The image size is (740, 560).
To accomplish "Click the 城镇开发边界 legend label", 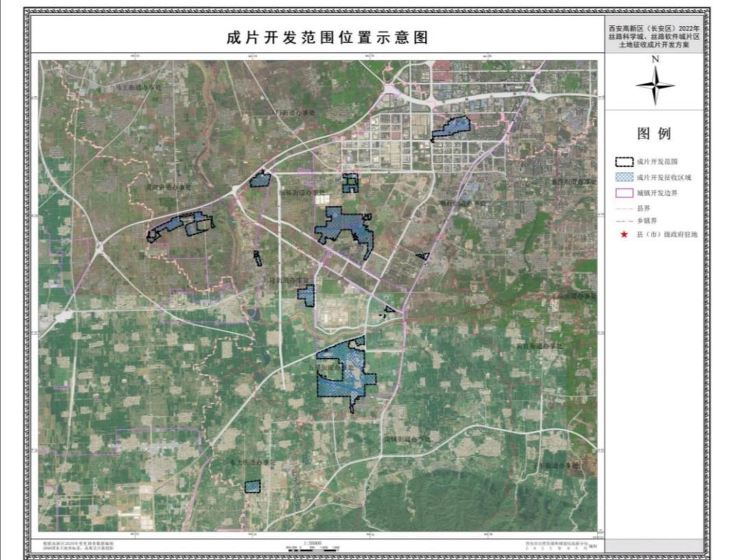I will pos(657,193).
